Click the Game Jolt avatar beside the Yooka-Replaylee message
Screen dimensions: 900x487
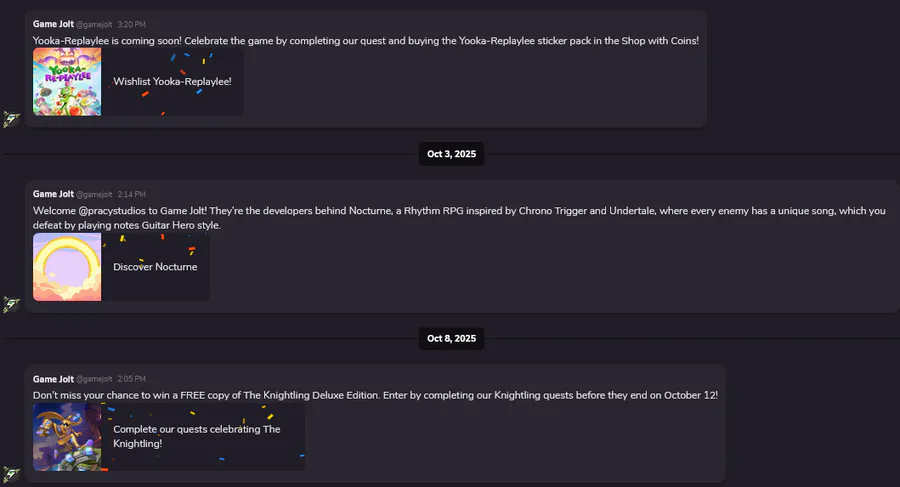click(12, 119)
